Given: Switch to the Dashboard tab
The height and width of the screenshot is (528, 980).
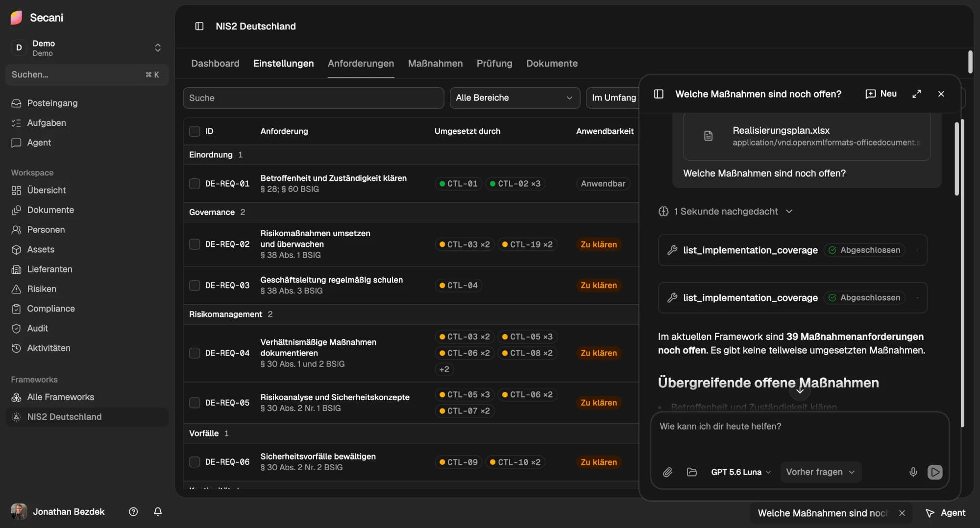Looking at the screenshot, I should pyautogui.click(x=215, y=63).
